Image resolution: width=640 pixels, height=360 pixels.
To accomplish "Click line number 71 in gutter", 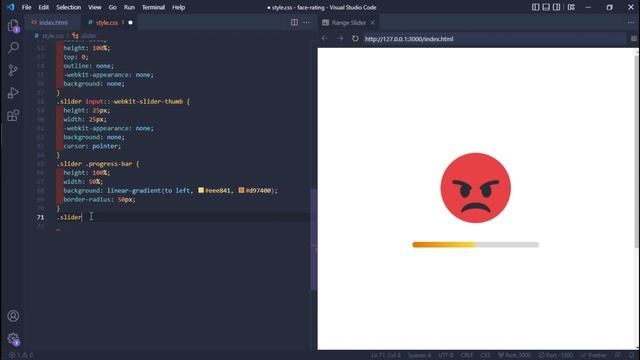I will (x=40, y=217).
